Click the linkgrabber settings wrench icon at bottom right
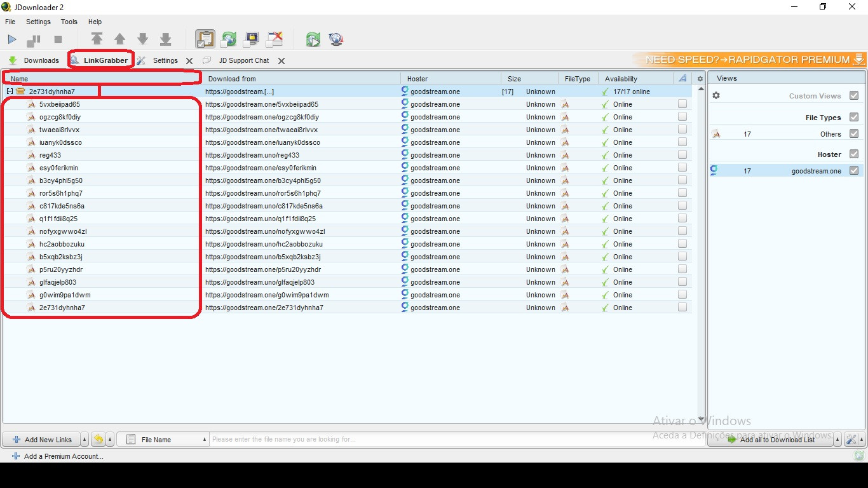The width and height of the screenshot is (868, 488). point(851,440)
